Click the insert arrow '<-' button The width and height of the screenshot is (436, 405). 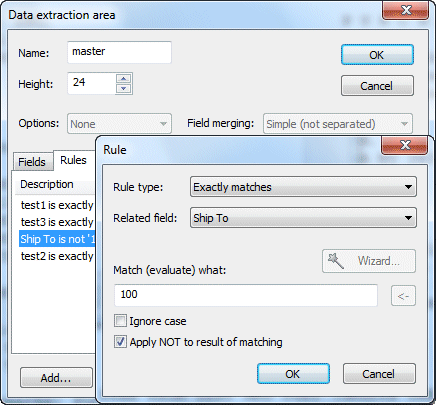pyautogui.click(x=403, y=295)
